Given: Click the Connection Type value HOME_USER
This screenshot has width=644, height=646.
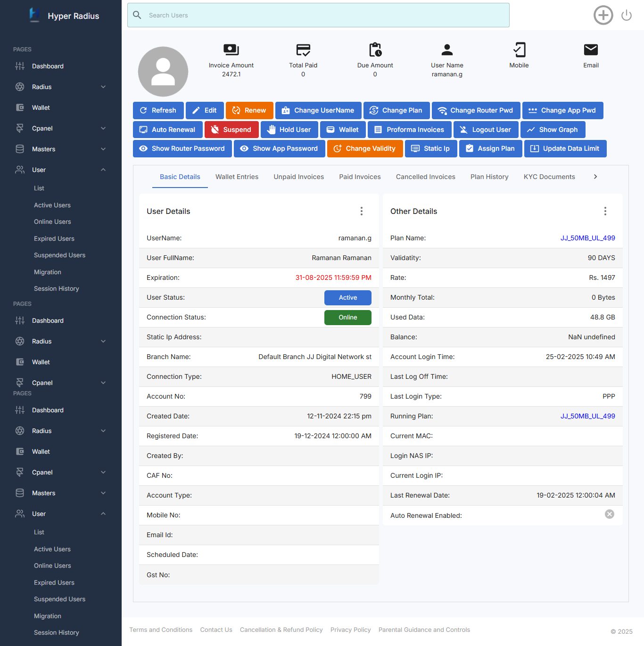Looking at the screenshot, I should click(351, 376).
